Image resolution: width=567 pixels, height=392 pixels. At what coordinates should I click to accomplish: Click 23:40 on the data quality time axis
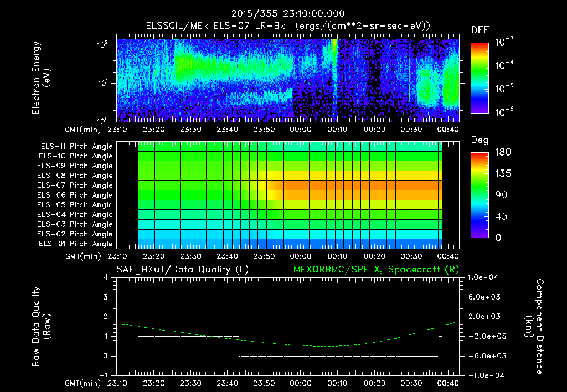click(x=227, y=383)
